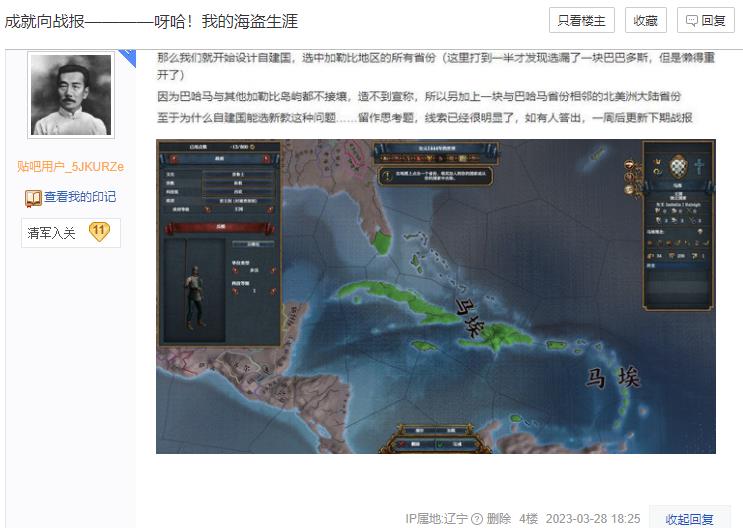Open the 查看我的印记 link
The width and height of the screenshot is (743, 528).
click(80, 197)
